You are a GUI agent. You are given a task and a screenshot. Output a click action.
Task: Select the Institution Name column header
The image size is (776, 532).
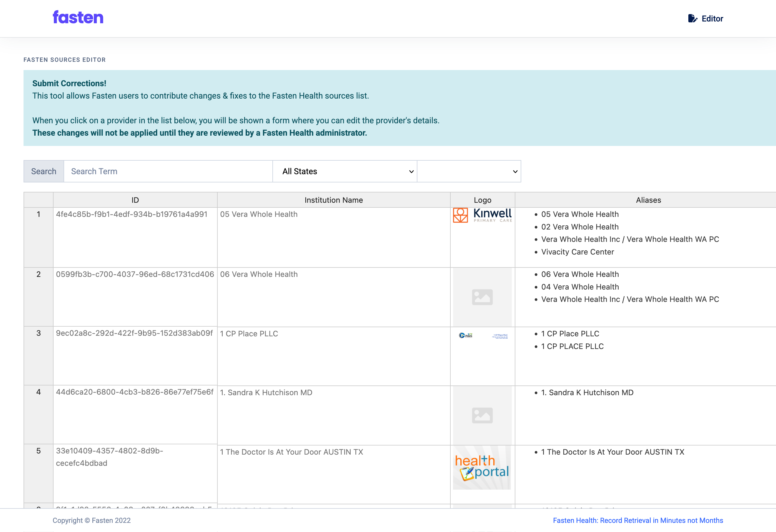tap(334, 200)
